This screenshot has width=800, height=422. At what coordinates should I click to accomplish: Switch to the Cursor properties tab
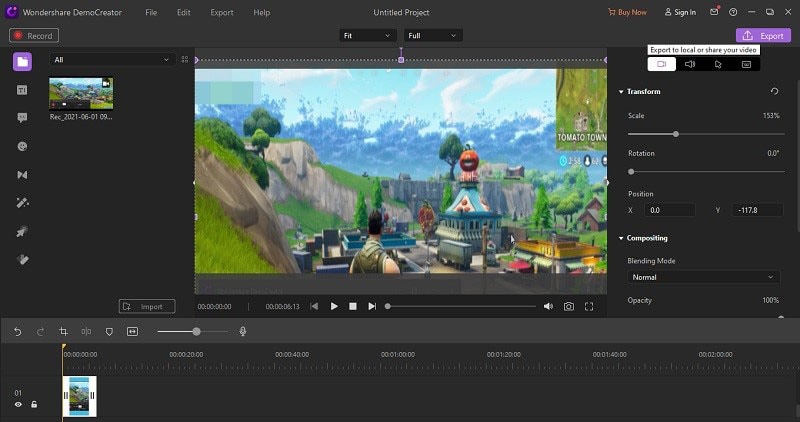(x=718, y=64)
